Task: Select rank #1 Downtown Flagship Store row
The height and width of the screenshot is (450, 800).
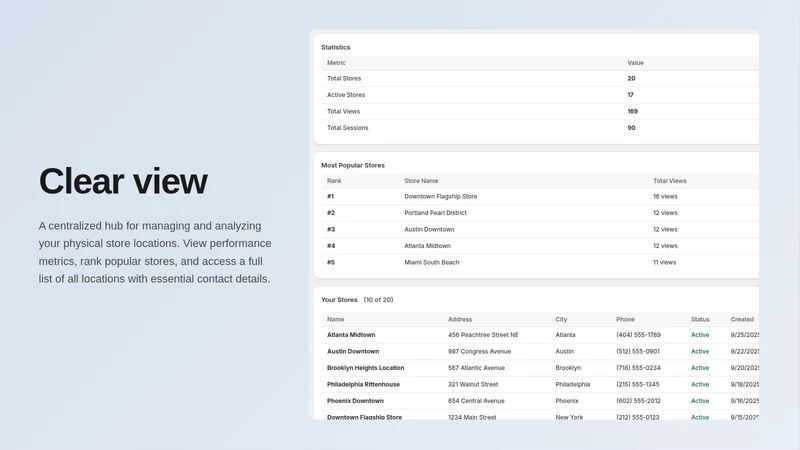Action: pos(540,196)
